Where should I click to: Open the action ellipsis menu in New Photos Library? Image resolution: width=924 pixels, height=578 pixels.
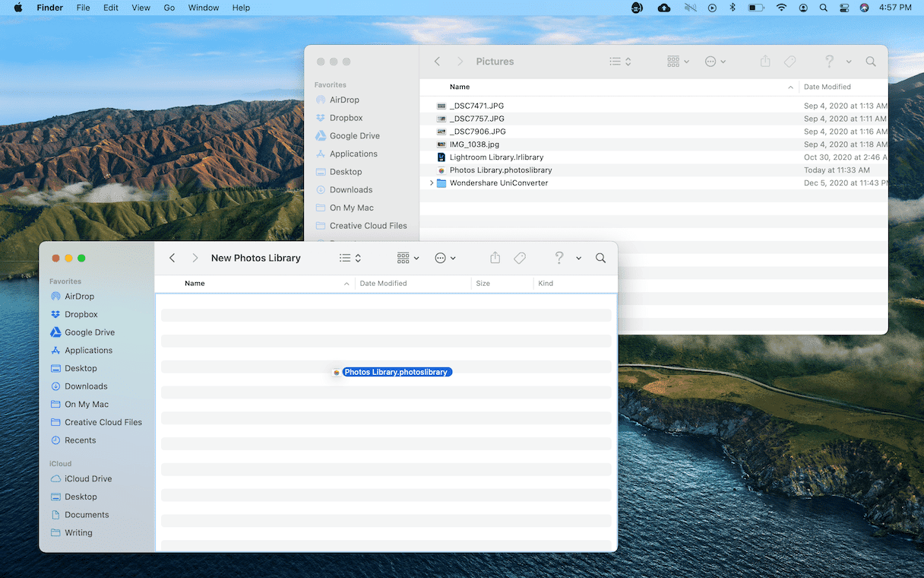point(445,258)
